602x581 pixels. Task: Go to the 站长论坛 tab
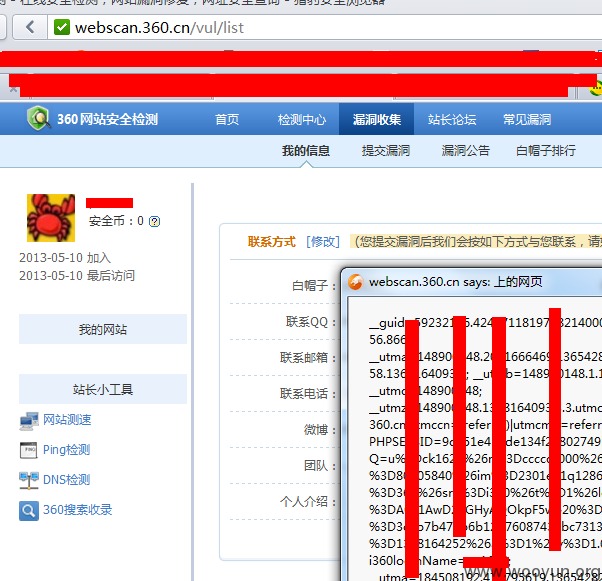(452, 119)
